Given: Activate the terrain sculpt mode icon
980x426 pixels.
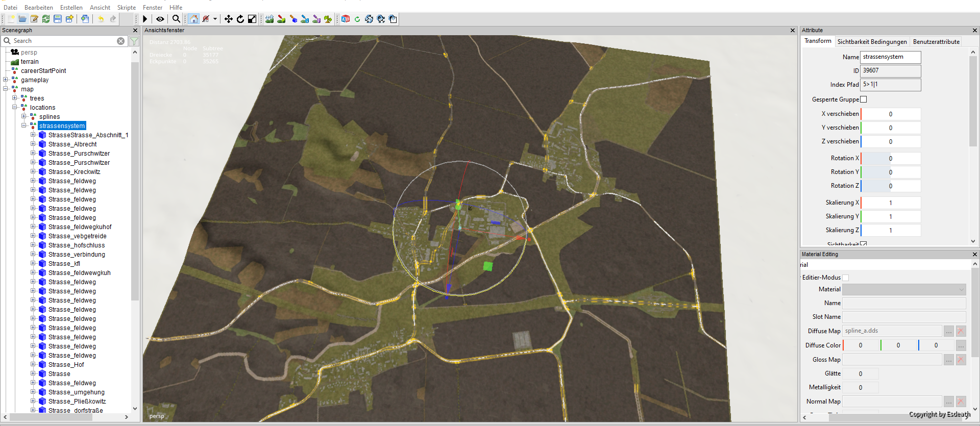Looking at the screenshot, I should (269, 19).
